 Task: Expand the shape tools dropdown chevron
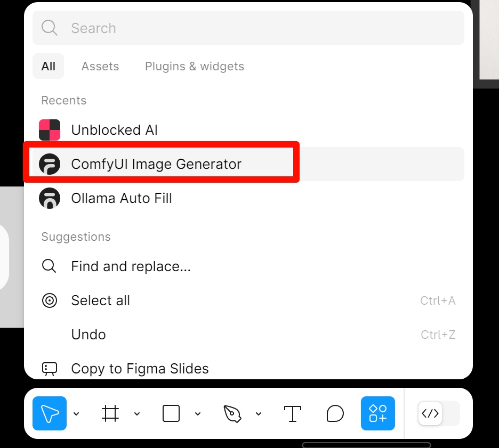tap(198, 414)
